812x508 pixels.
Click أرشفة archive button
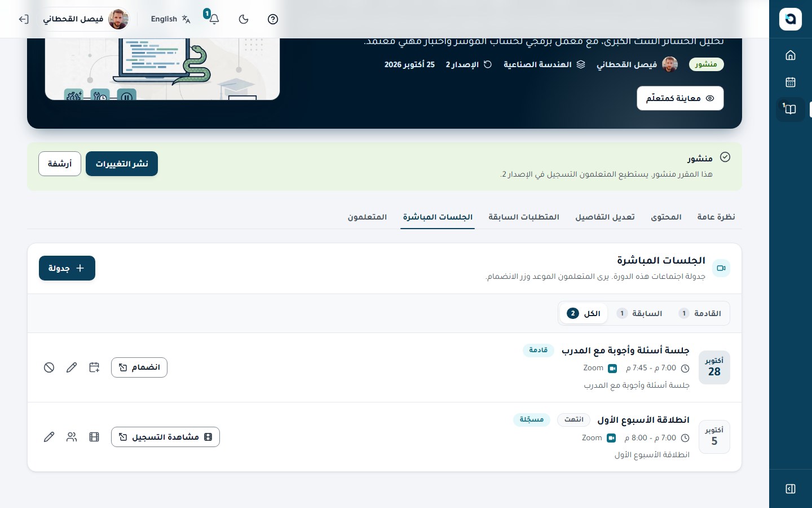click(x=60, y=164)
